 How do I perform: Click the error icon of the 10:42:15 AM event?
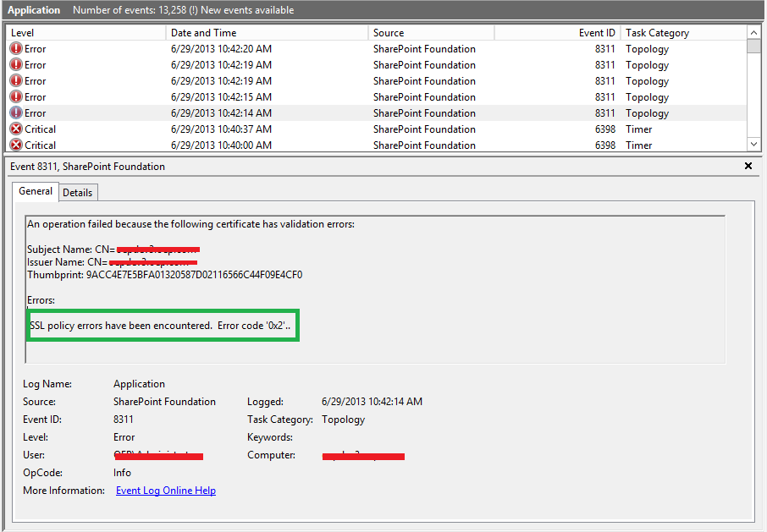pos(16,96)
